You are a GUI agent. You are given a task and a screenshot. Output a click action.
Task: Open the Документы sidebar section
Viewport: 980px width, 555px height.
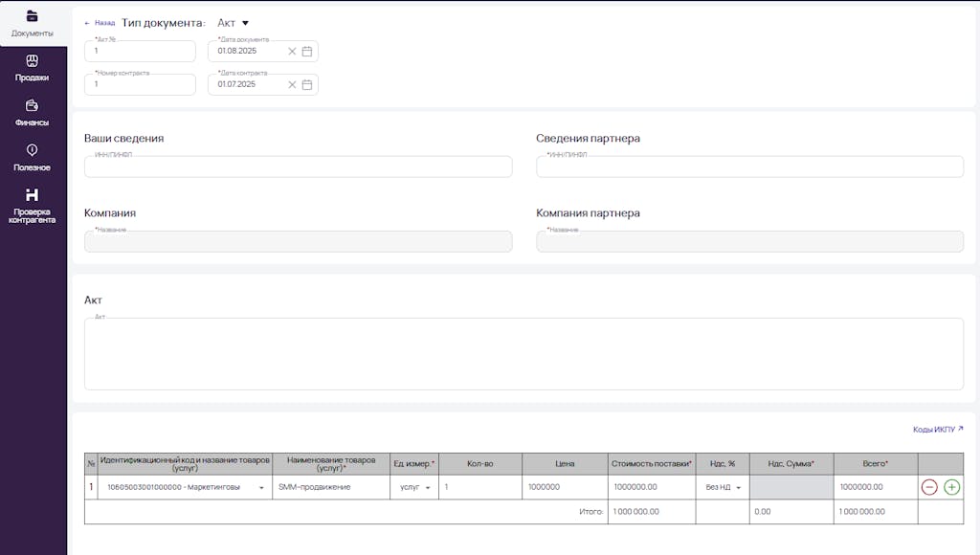(32, 24)
